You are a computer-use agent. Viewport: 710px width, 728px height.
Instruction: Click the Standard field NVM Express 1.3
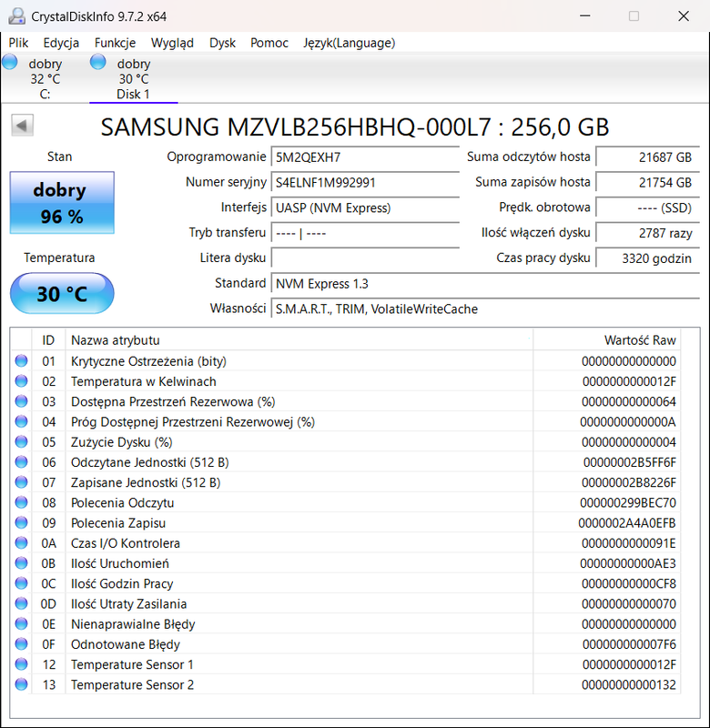(x=485, y=284)
